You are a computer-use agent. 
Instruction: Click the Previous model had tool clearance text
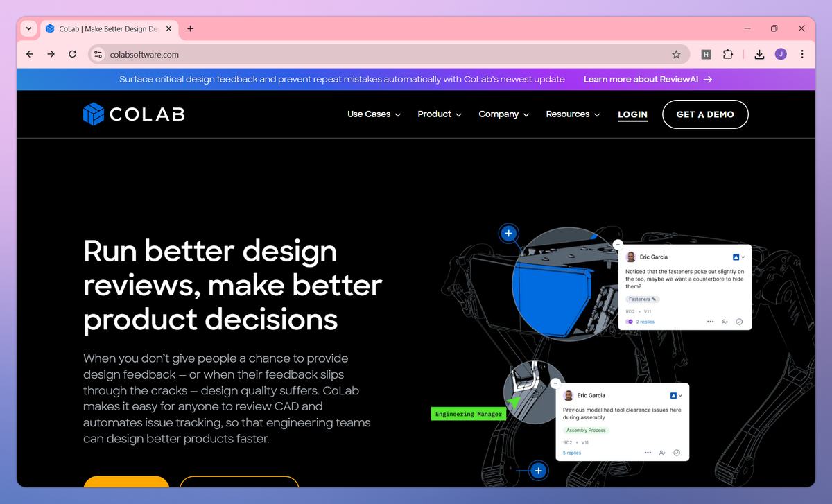(x=622, y=414)
